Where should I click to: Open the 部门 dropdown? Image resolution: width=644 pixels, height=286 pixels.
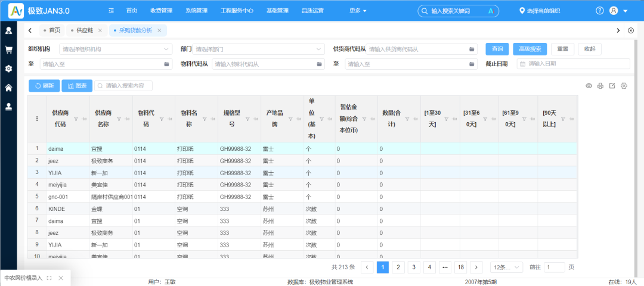click(x=258, y=49)
